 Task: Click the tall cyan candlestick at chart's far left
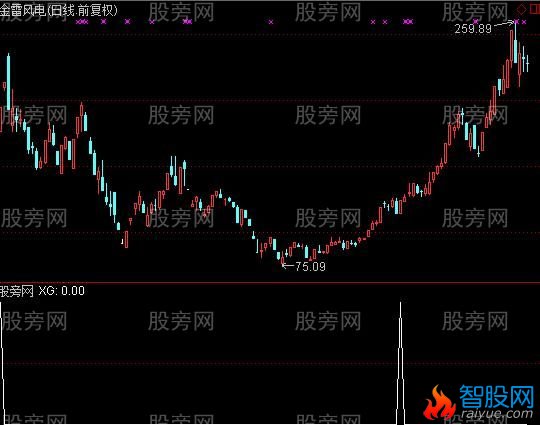tap(9, 82)
